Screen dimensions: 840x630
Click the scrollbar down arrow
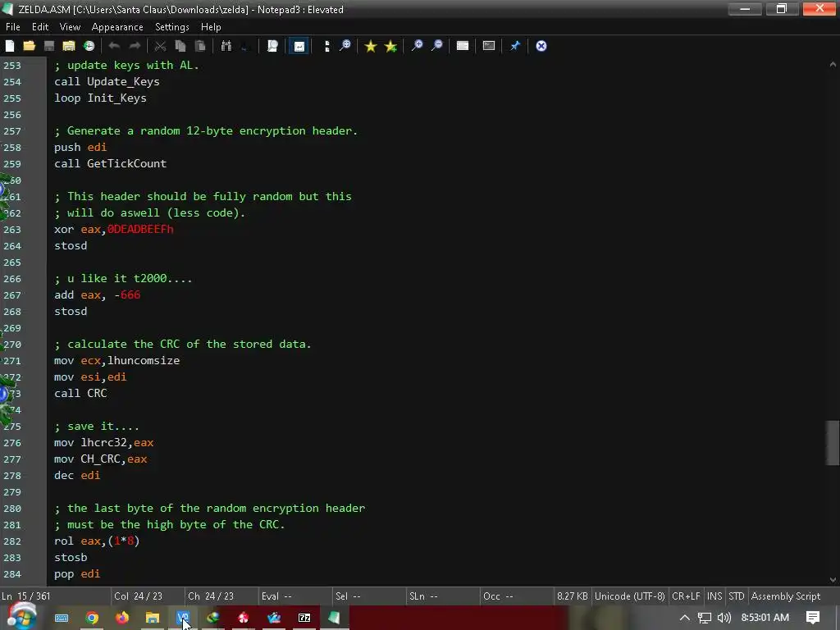pyautogui.click(x=833, y=580)
